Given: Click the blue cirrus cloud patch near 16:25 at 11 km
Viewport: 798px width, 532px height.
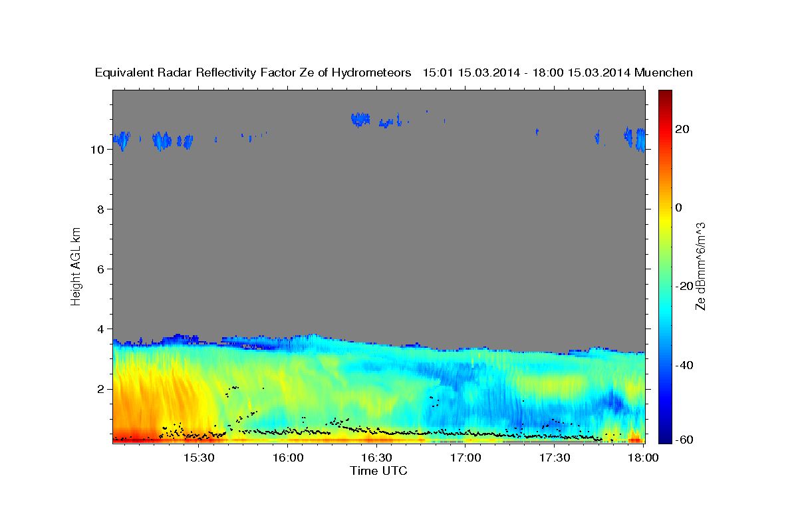Looking at the screenshot, I should pos(360,120).
